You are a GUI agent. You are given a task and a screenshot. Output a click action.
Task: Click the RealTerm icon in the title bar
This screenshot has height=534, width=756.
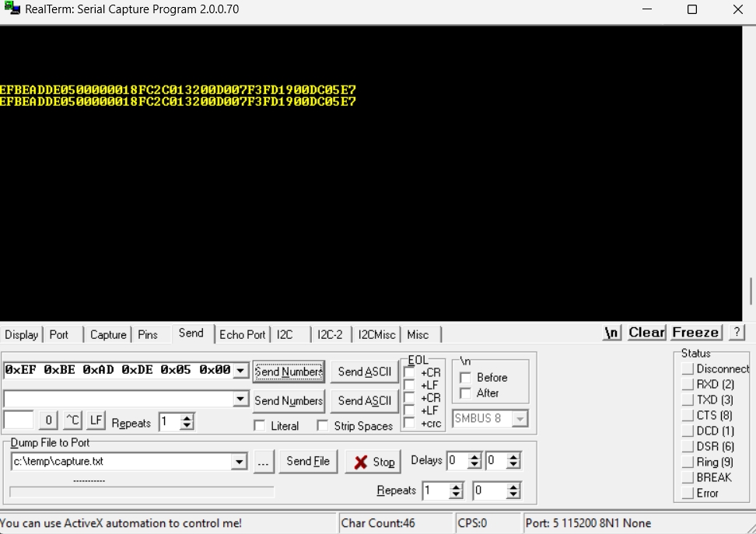[12, 9]
